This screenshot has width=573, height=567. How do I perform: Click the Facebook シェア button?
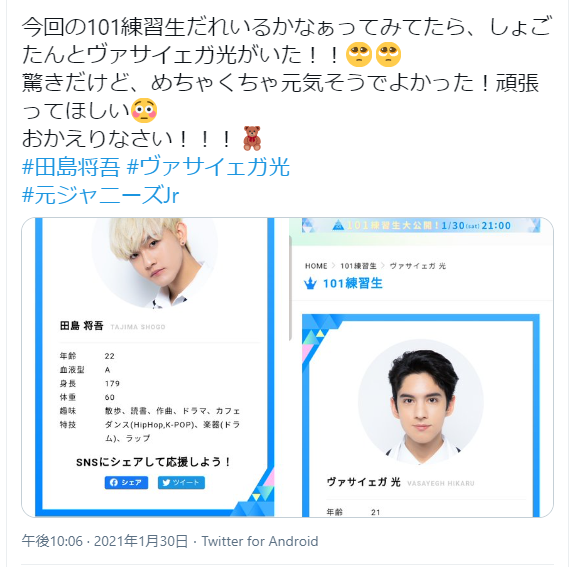126,483
